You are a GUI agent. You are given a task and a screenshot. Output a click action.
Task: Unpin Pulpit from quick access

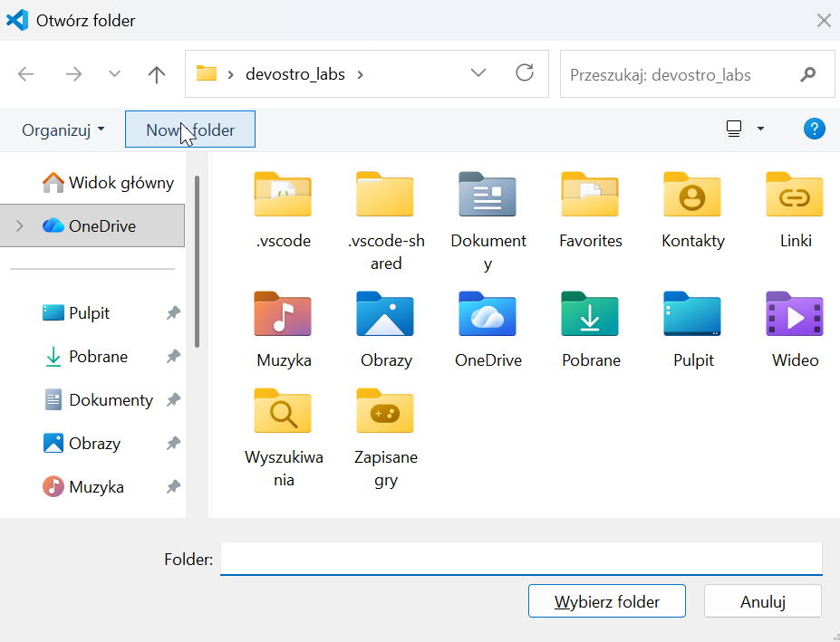pos(172,312)
